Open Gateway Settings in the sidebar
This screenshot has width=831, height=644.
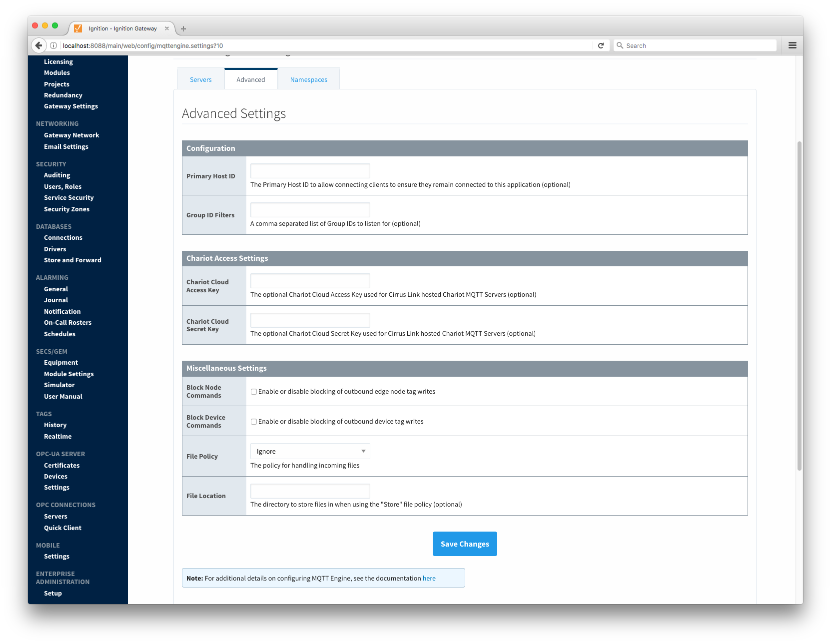tap(71, 106)
